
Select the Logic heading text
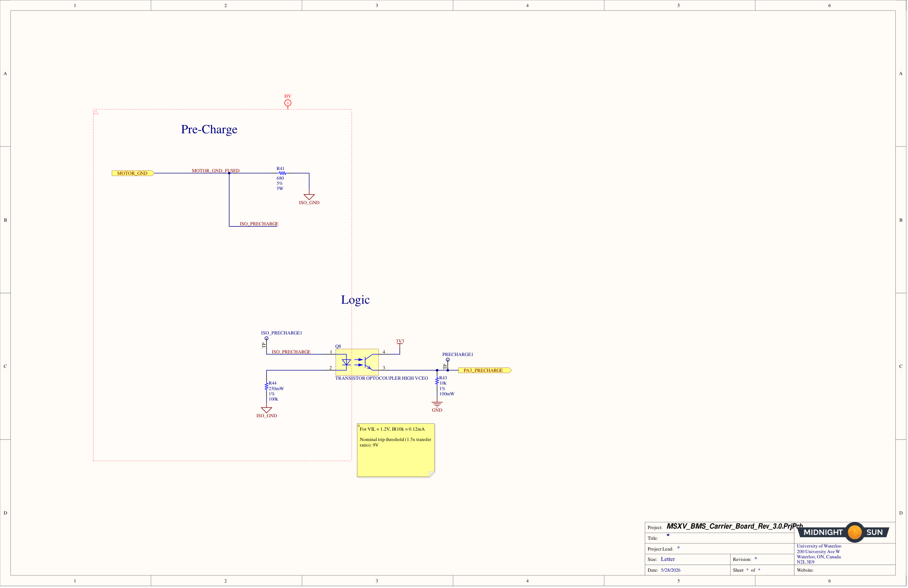point(355,300)
